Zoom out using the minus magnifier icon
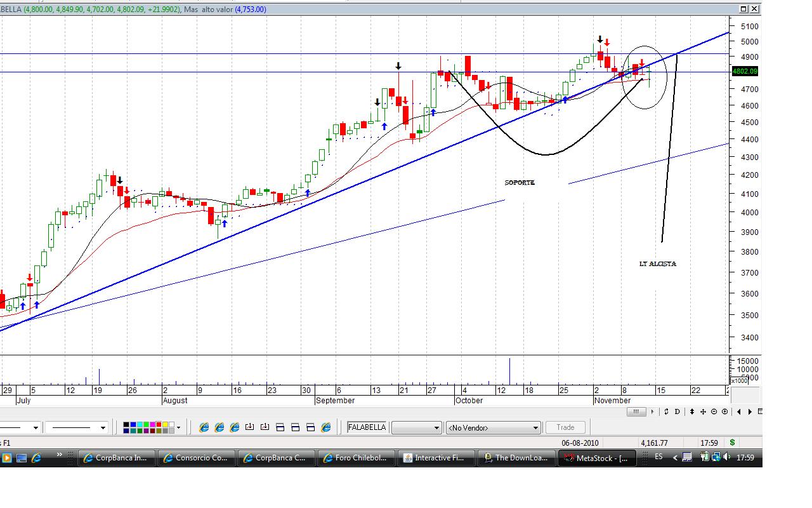This screenshot has width=812, height=508. (x=714, y=411)
